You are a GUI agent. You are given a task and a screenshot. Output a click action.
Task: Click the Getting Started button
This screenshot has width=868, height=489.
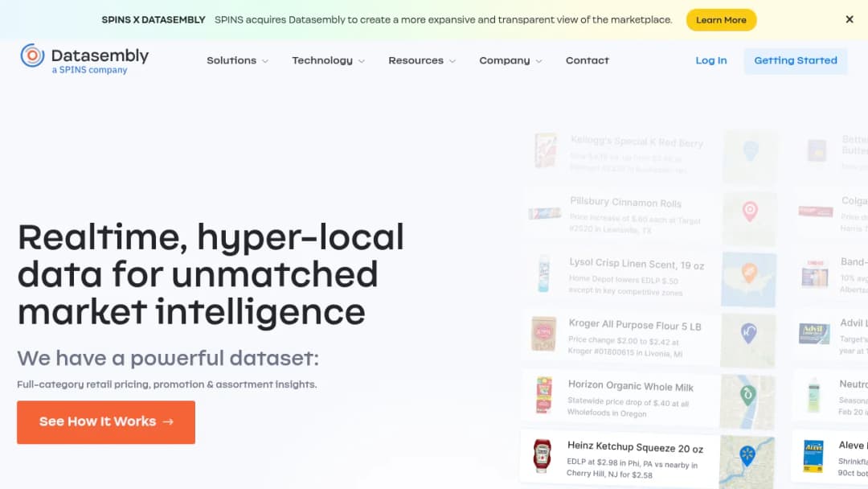796,60
